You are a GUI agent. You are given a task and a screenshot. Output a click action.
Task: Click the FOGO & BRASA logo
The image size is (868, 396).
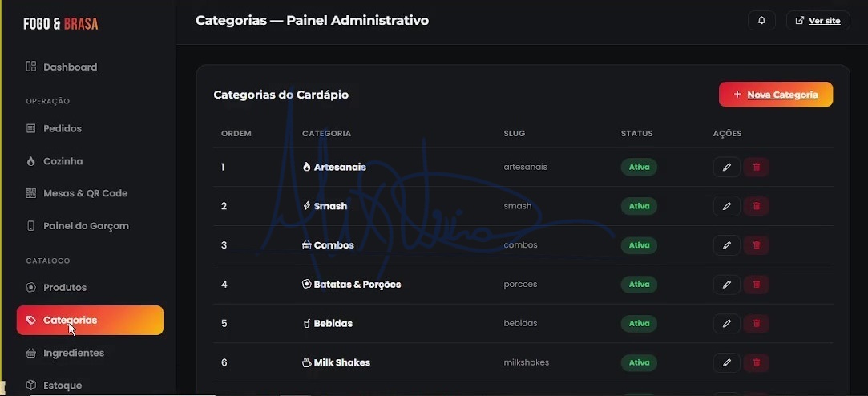(x=61, y=24)
